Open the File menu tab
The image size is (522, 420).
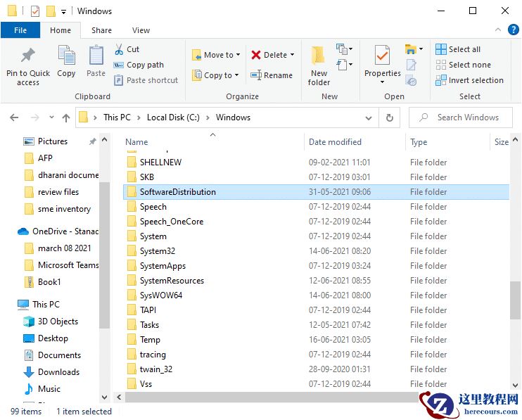point(20,30)
